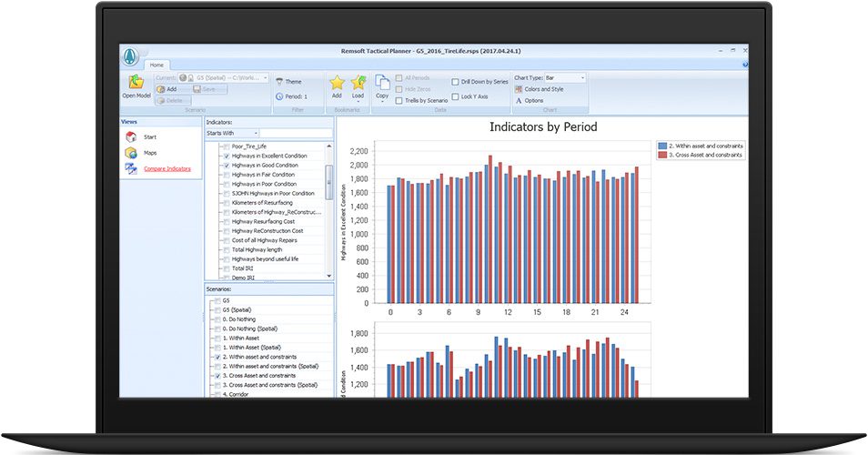
Task: Click red legend swatch for scenario 3
Action: point(662,155)
